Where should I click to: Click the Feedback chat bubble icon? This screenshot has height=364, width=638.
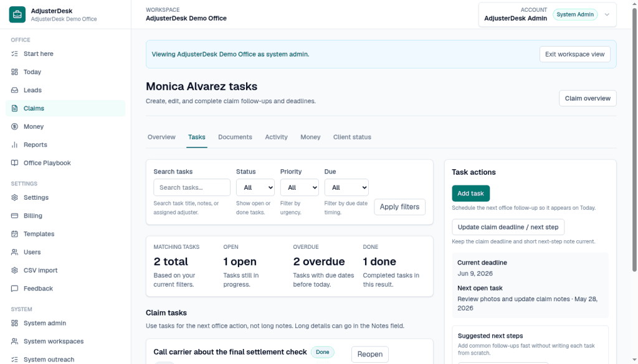tap(15, 289)
